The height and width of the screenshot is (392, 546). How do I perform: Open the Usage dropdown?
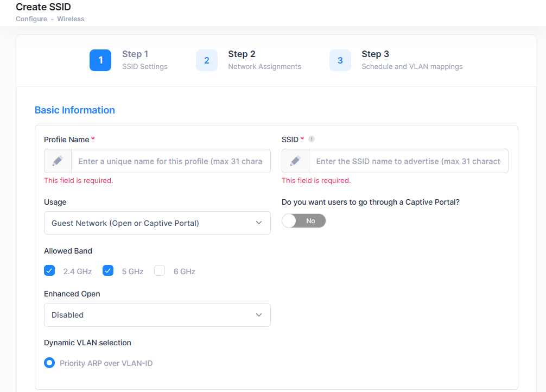coord(157,223)
